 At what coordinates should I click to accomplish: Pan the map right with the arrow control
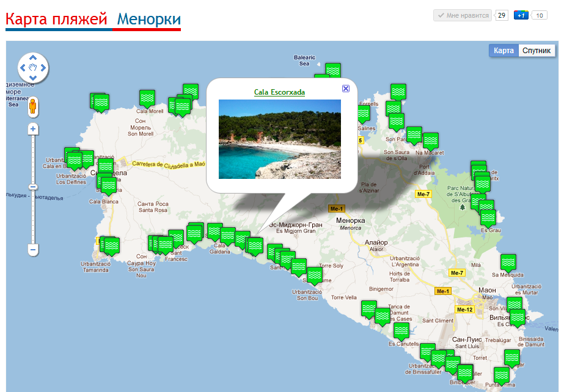coord(43,68)
